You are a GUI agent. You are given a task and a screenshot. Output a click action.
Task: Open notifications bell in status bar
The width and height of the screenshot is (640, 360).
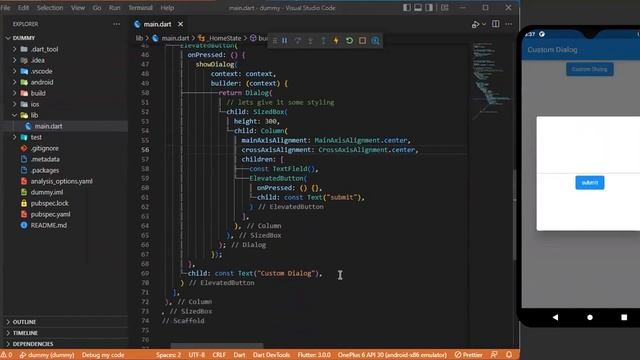(x=509, y=355)
